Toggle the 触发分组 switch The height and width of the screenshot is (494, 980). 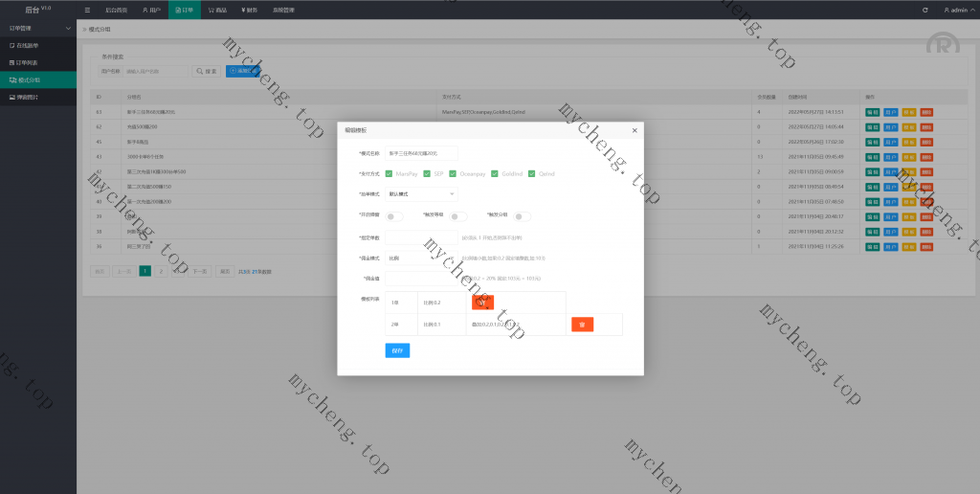pyautogui.click(x=523, y=216)
